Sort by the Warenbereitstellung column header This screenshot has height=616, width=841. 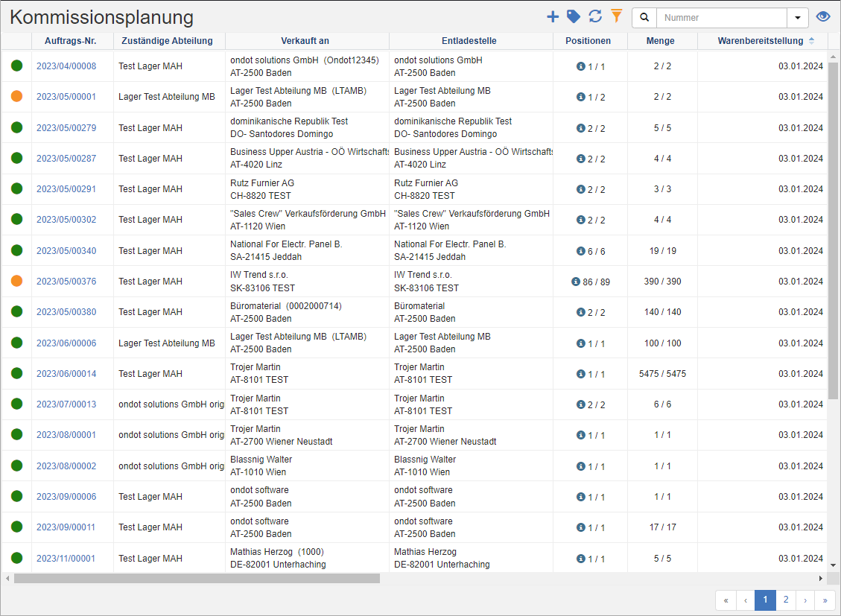click(x=761, y=41)
